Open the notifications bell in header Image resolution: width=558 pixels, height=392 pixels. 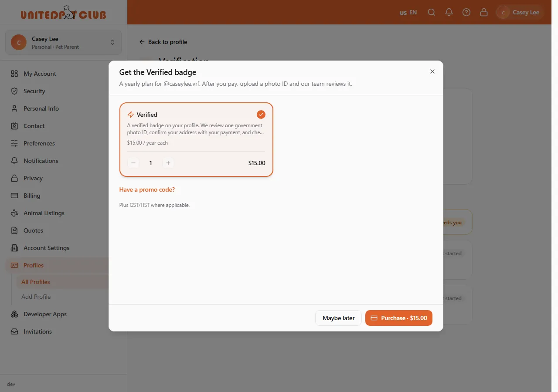coord(449,12)
